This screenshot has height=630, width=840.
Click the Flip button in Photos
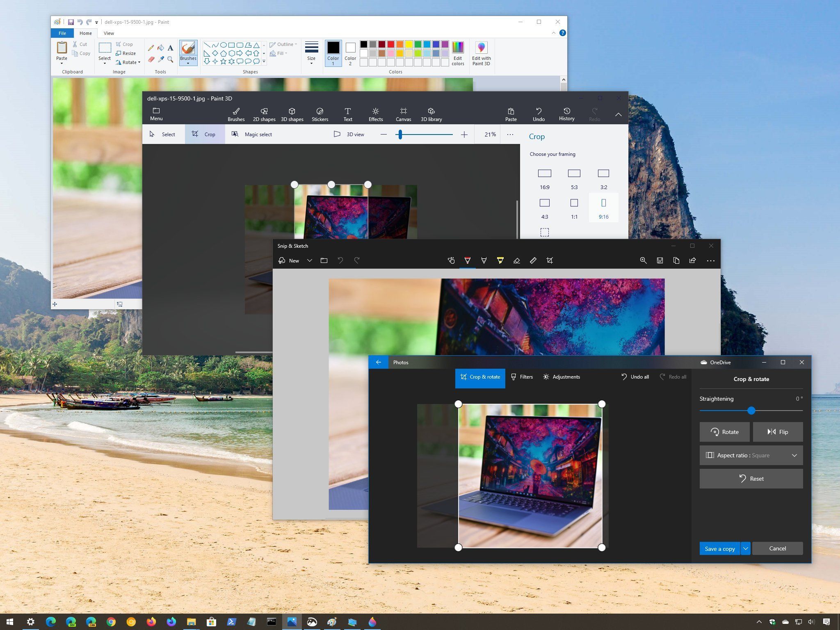point(778,432)
